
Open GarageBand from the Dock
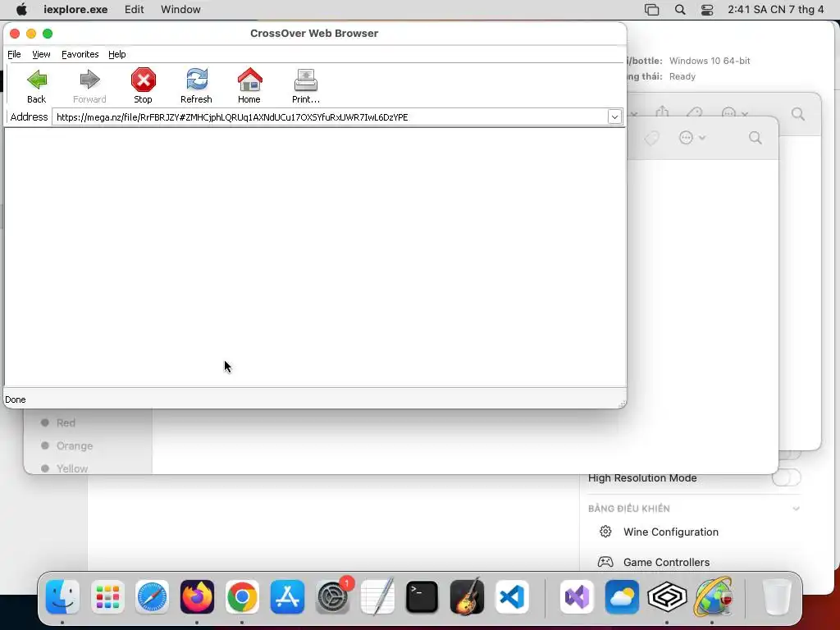point(467,596)
